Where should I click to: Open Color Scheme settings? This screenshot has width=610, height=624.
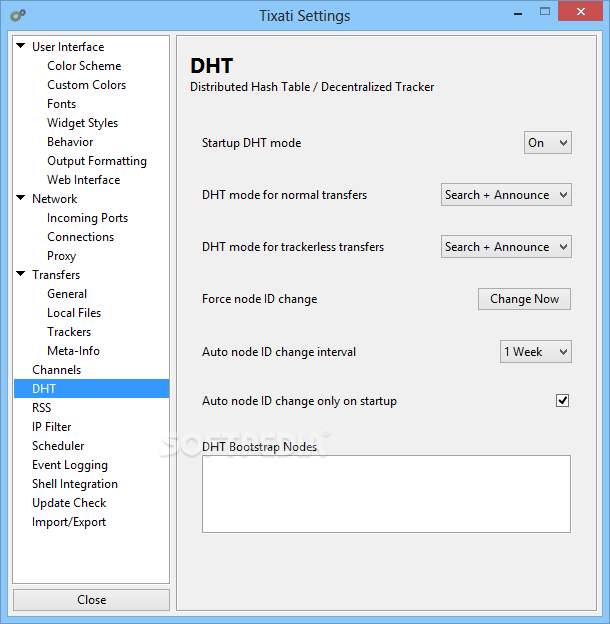[x=84, y=66]
